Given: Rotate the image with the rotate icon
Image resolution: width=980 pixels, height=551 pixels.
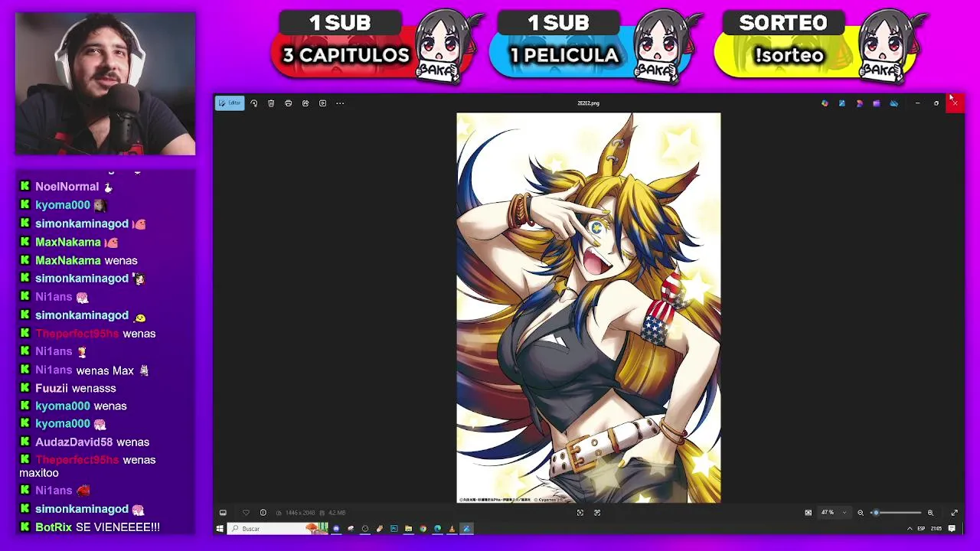Looking at the screenshot, I should click(x=253, y=103).
